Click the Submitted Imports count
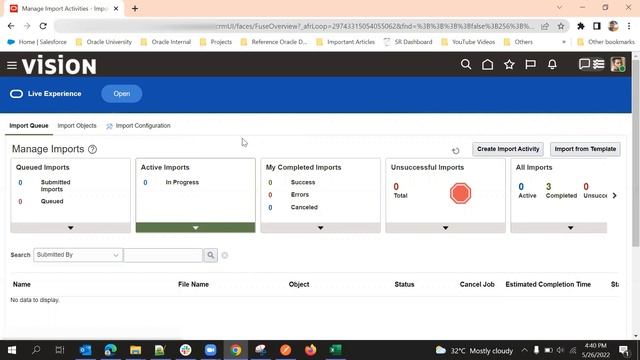The height and width of the screenshot is (360, 640). pos(20,182)
